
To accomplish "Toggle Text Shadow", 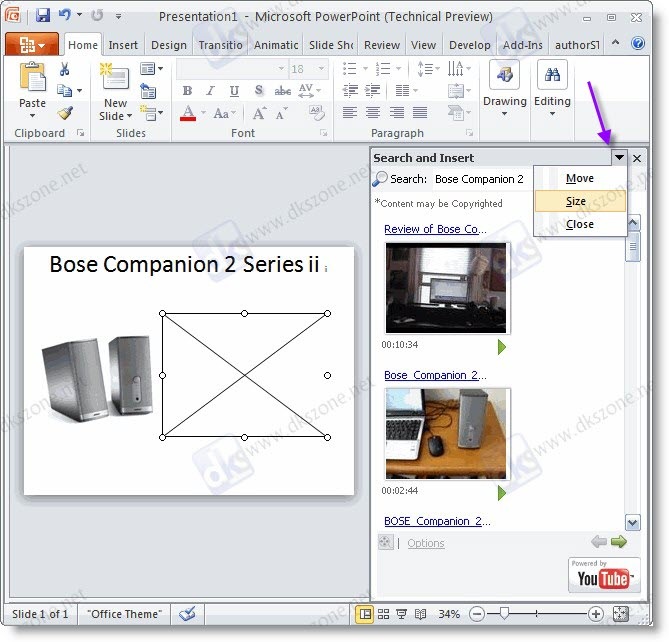I will coord(259,90).
